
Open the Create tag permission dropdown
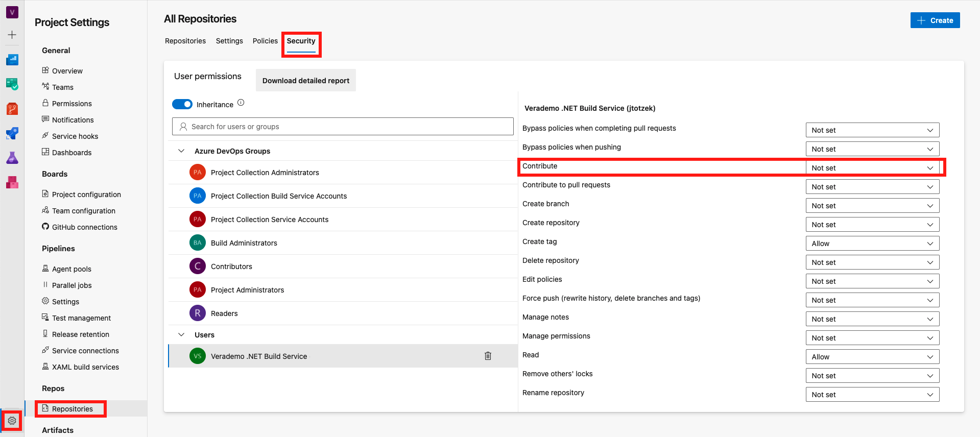872,244
